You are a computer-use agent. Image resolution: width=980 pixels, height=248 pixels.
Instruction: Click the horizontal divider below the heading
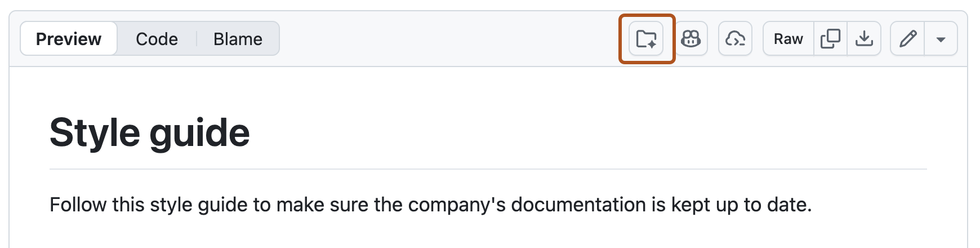pyautogui.click(x=488, y=169)
